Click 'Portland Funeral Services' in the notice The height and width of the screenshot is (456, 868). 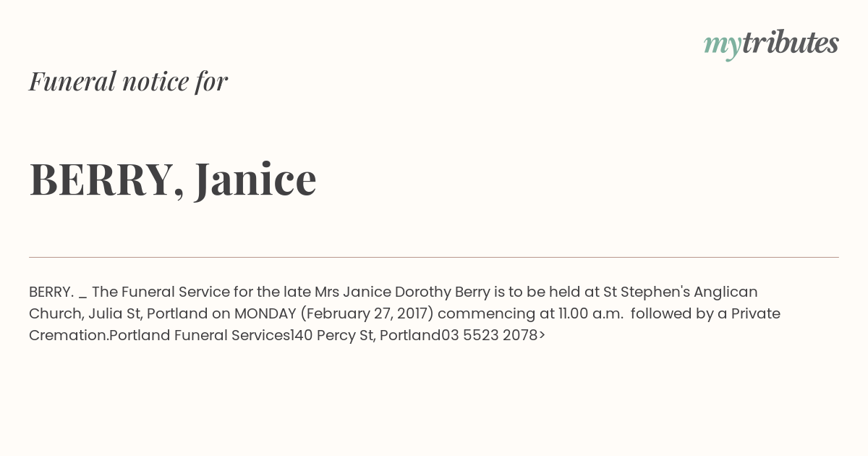tap(199, 335)
